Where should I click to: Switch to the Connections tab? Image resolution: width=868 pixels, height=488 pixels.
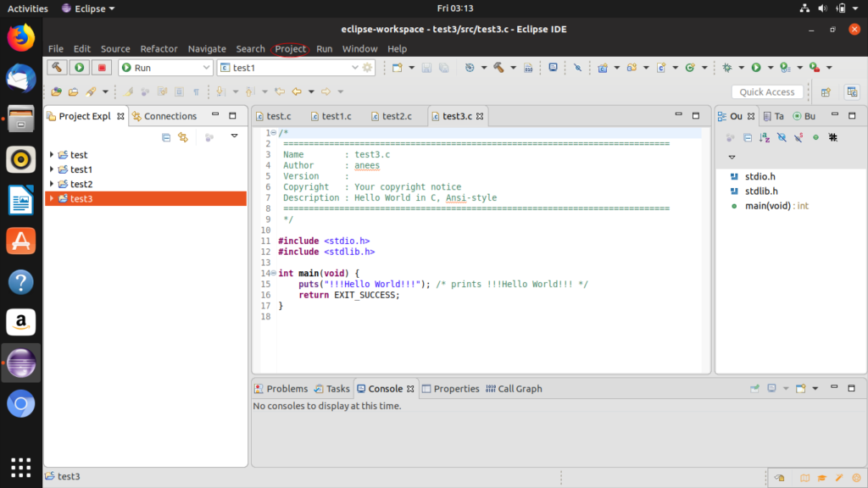coord(165,116)
